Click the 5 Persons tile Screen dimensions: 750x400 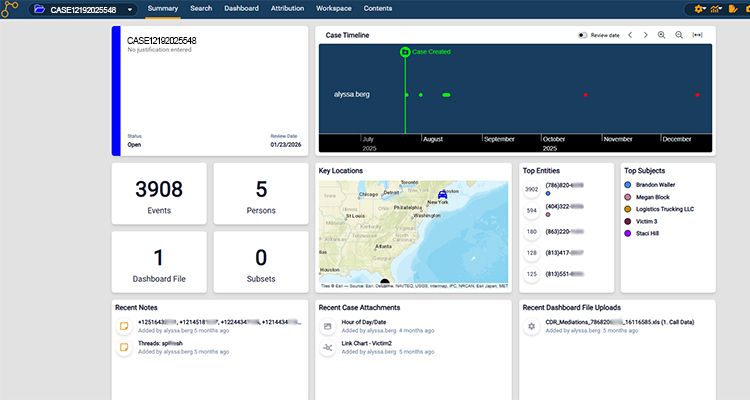click(261, 194)
